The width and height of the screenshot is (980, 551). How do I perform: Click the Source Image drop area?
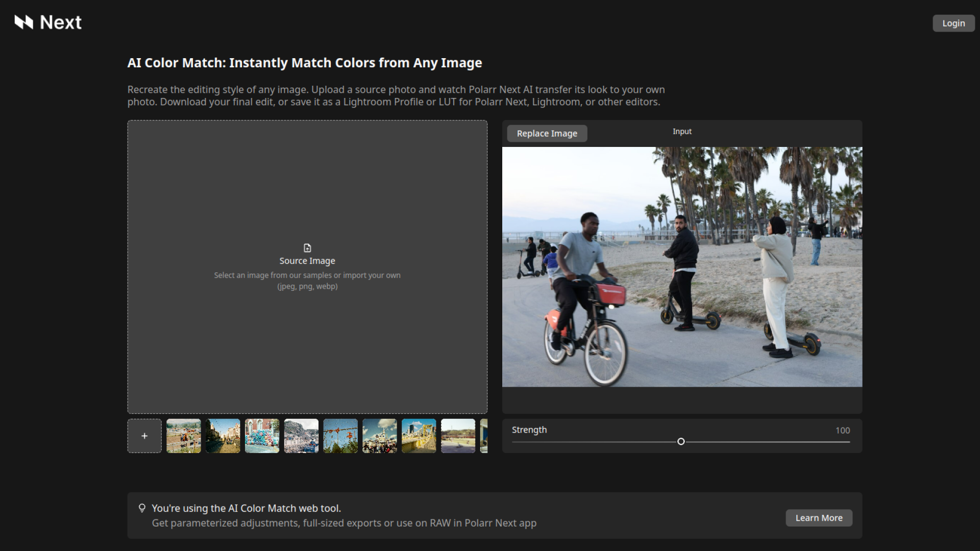pos(307,332)
